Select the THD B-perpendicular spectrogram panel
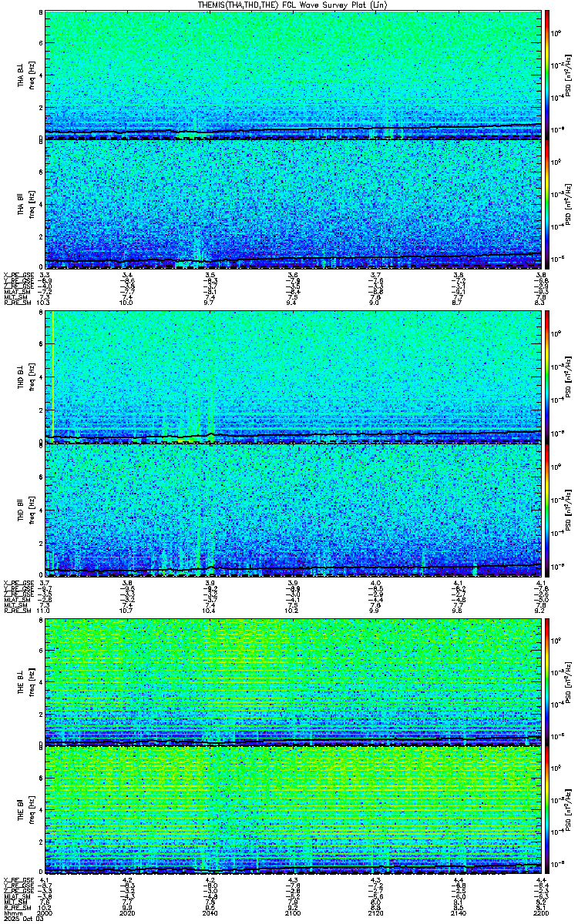Screen dimensions: 578x924 tap(293, 377)
